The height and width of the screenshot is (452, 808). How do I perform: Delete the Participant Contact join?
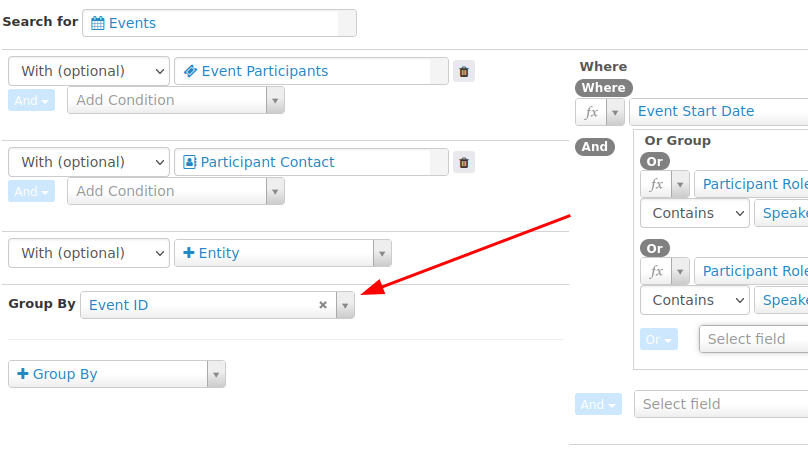(x=463, y=162)
